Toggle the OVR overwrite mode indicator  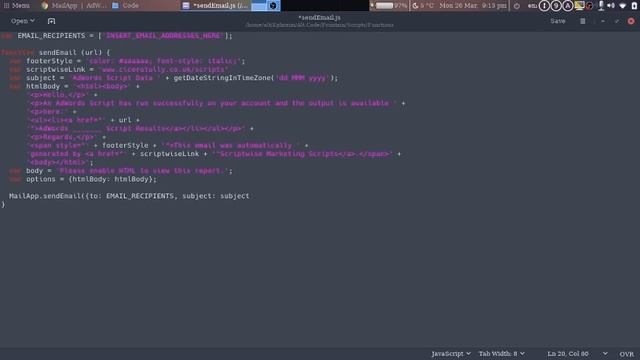[627, 354]
